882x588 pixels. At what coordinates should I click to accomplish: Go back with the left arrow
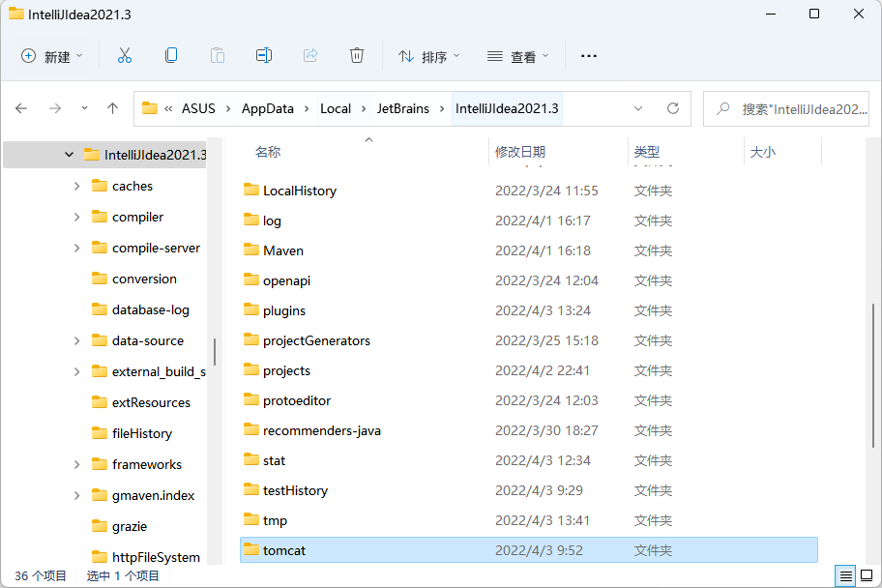coord(21,108)
